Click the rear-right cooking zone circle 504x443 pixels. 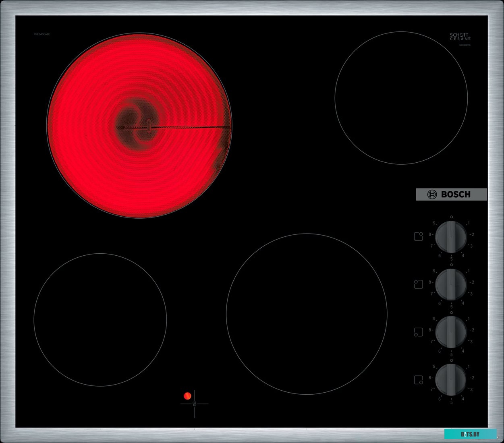click(x=401, y=98)
